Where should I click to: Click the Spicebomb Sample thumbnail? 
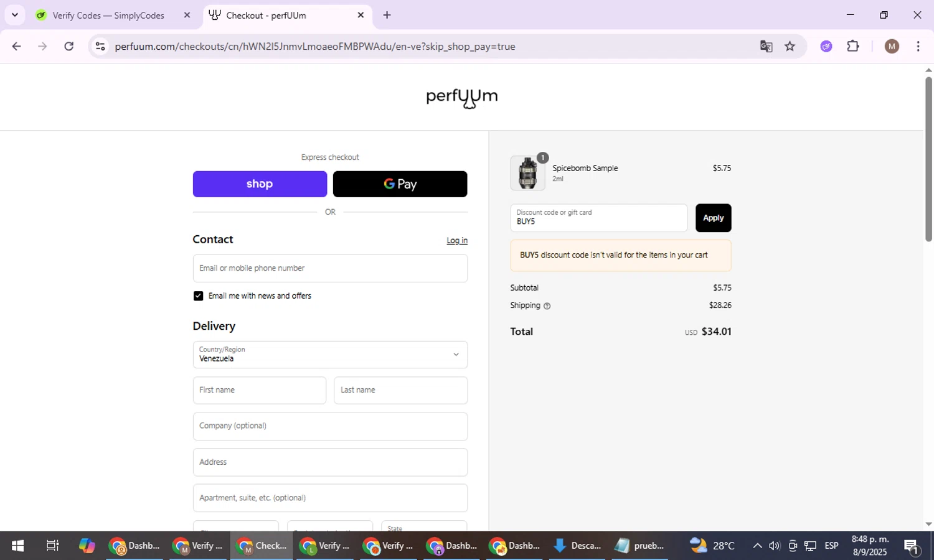[x=527, y=173]
